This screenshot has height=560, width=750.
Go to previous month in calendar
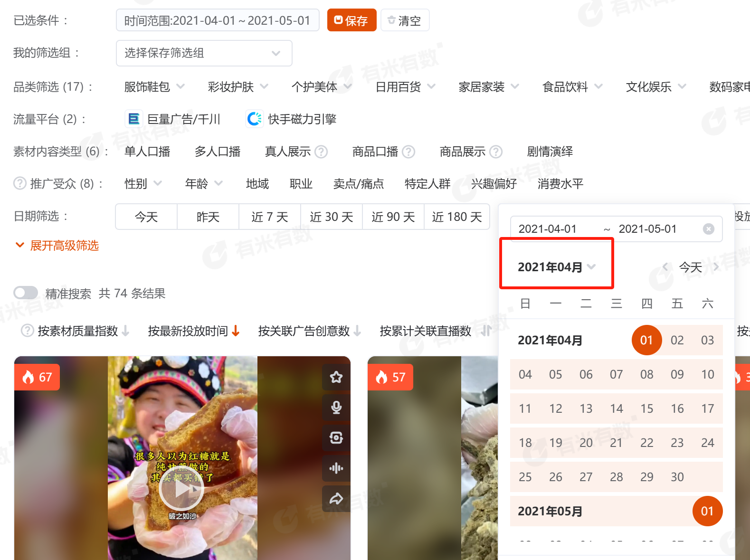[665, 267]
